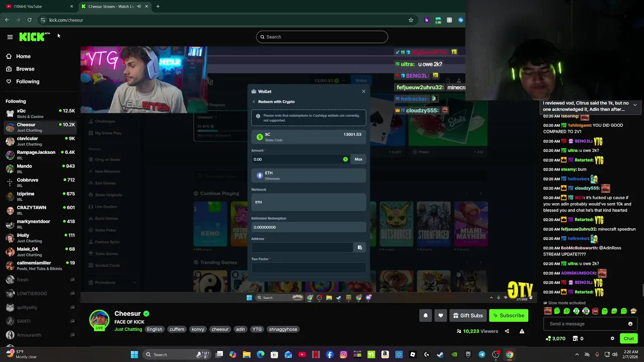Expand pinned chat message chevron

635,105
